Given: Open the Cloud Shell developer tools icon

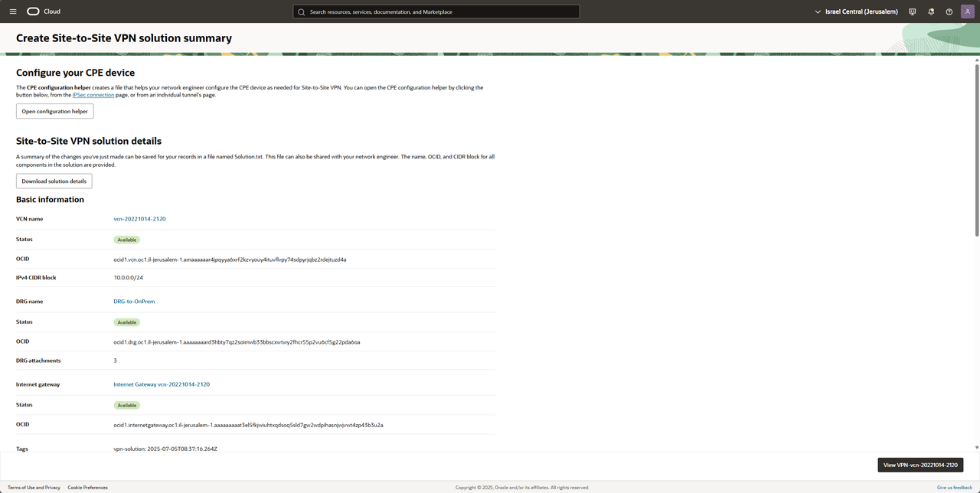Looking at the screenshot, I should pos(912,11).
